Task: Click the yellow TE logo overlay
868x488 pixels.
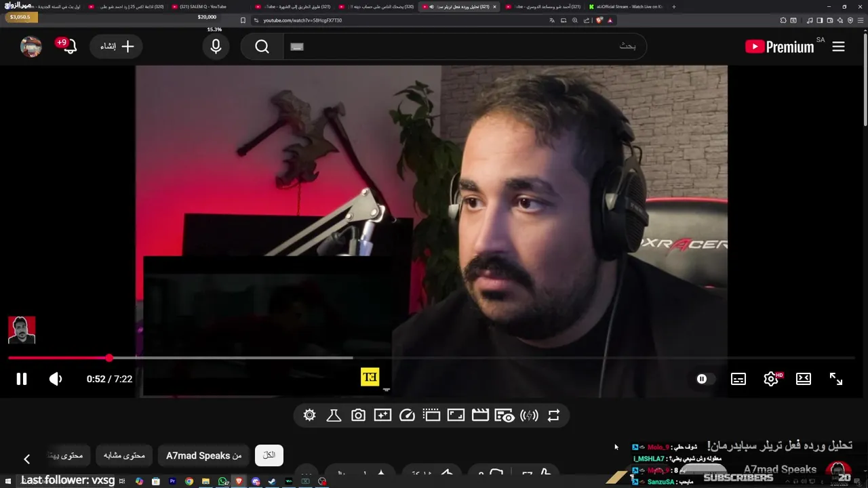Action: 370,377
